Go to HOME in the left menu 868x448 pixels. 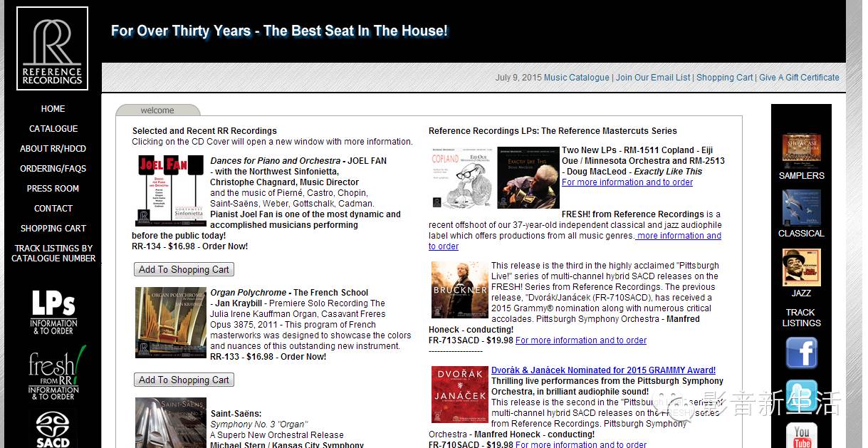53,109
